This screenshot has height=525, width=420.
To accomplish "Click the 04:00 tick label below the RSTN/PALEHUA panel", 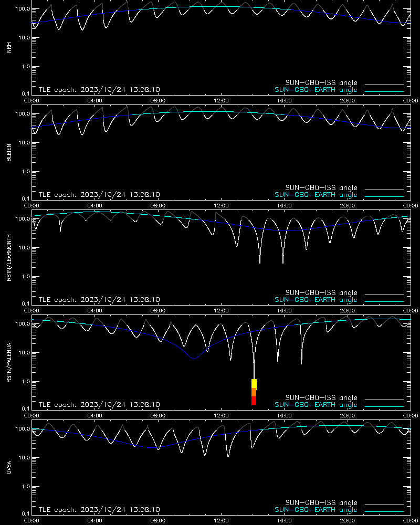I will tap(95, 415).
